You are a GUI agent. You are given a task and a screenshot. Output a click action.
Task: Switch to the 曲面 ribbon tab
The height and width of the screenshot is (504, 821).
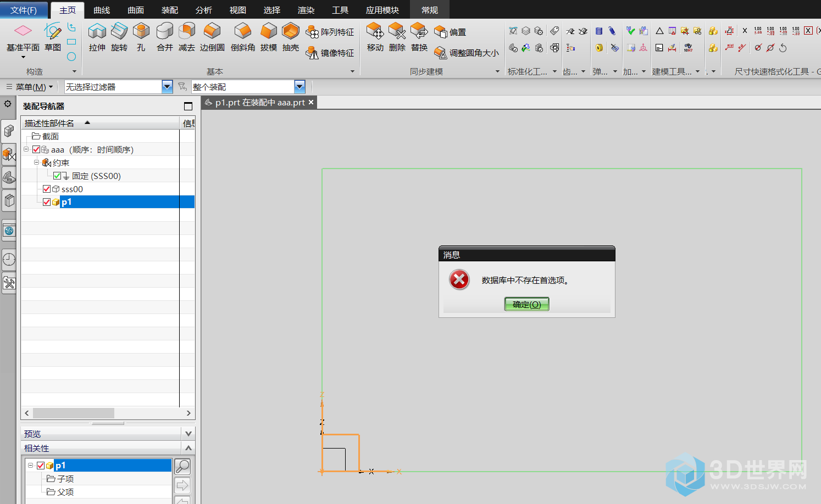pos(136,10)
